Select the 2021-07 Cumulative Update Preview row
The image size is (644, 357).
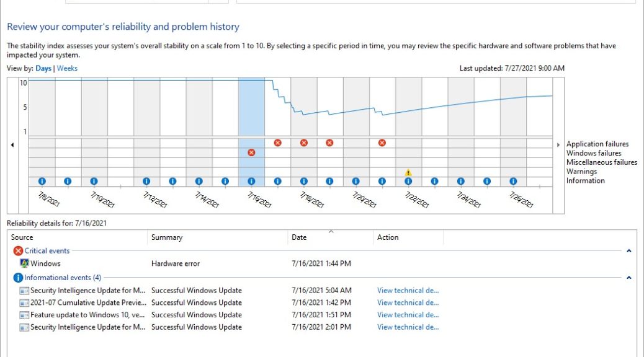pyautogui.click(x=321, y=303)
